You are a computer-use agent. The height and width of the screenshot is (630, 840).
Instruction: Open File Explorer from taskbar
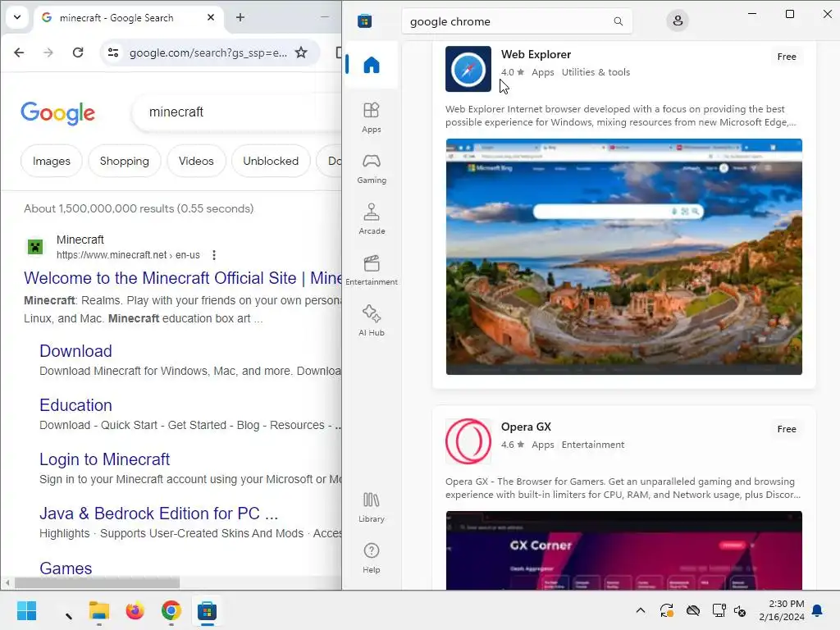[x=99, y=610]
